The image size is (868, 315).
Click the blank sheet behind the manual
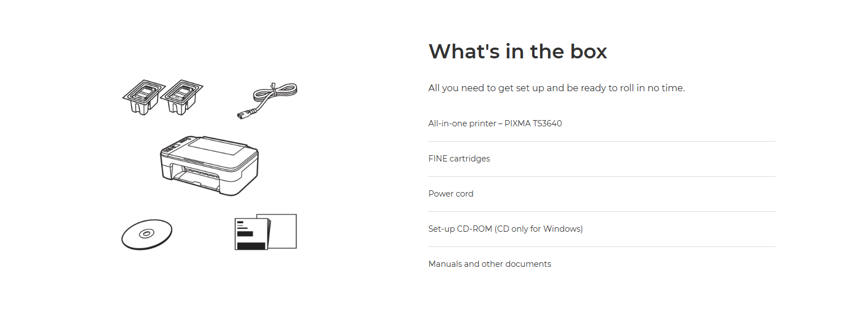pyautogui.click(x=284, y=227)
